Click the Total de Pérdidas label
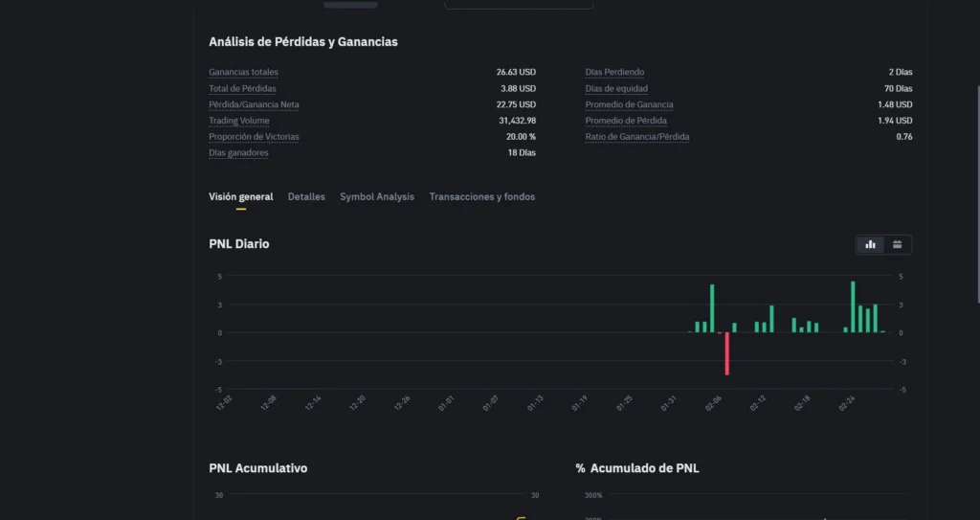Image resolution: width=980 pixels, height=520 pixels. [x=242, y=88]
